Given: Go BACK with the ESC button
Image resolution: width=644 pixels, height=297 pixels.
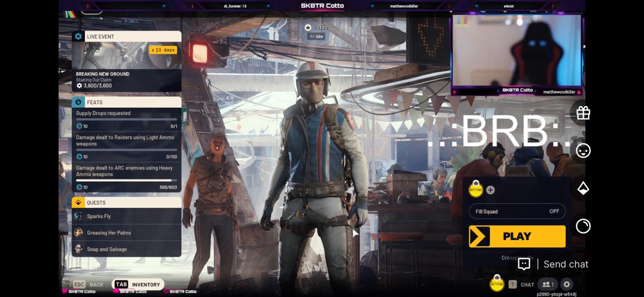Looking at the screenshot, I should (x=88, y=285).
